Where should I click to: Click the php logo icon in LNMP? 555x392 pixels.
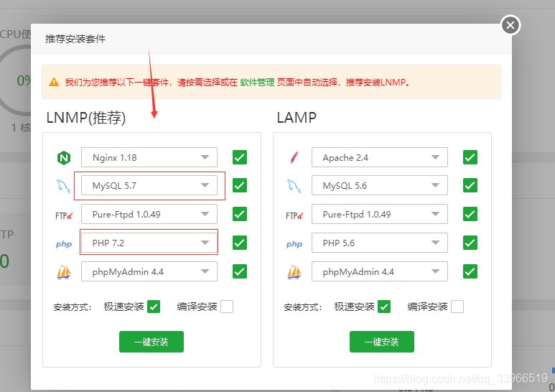(64, 244)
